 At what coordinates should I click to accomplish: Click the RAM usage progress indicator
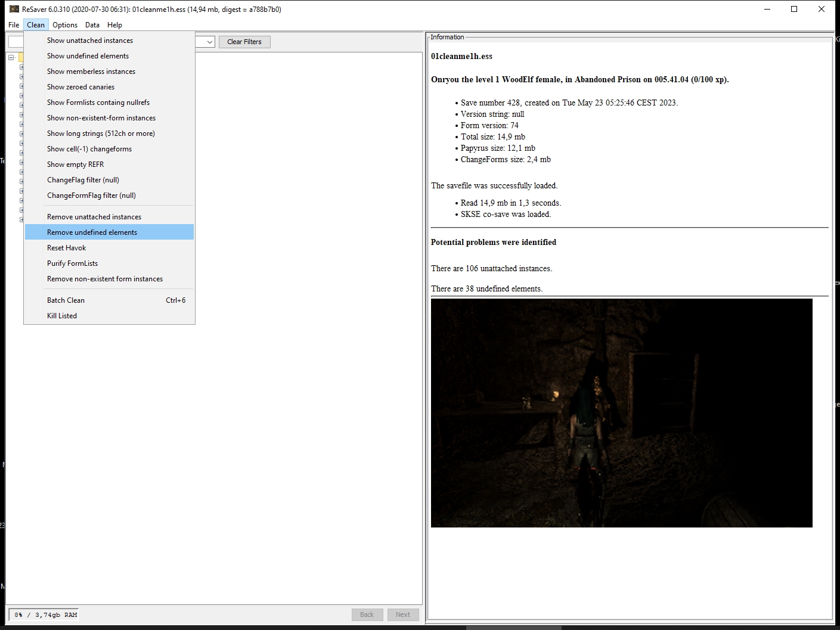pos(44,615)
